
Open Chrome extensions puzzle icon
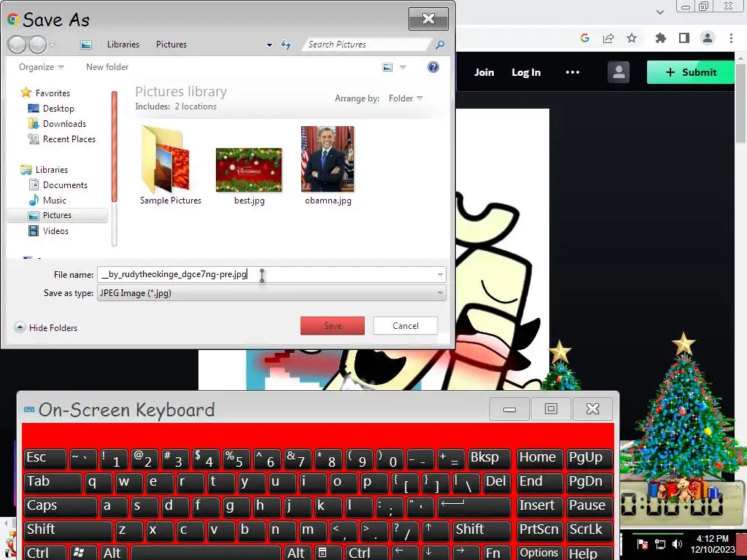661,38
